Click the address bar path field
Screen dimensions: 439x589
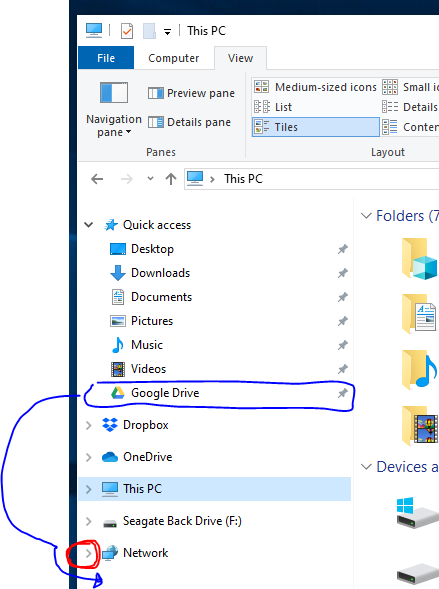pyautogui.click(x=311, y=179)
